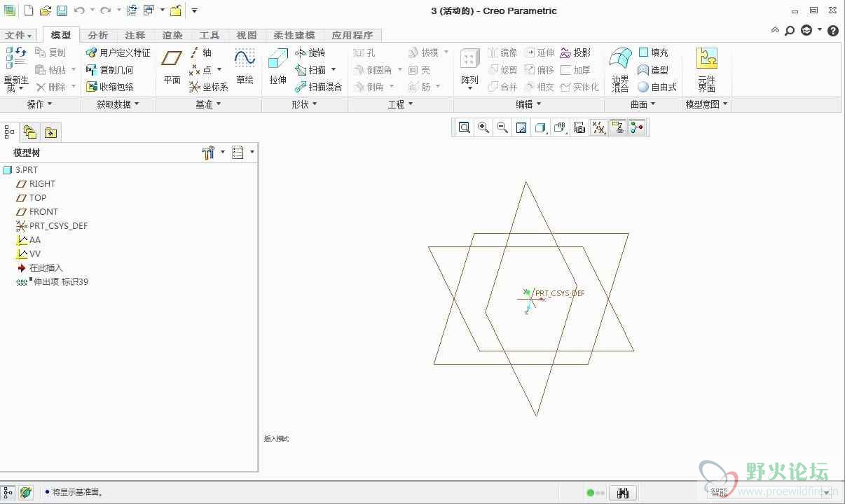Open the File (文件) menu

(18, 35)
